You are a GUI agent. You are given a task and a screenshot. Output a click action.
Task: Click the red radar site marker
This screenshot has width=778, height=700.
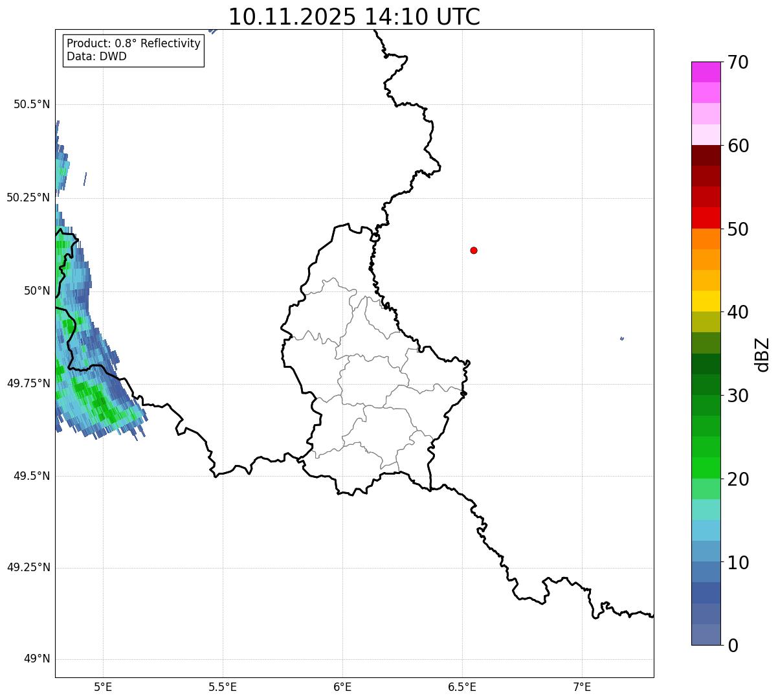tap(474, 250)
